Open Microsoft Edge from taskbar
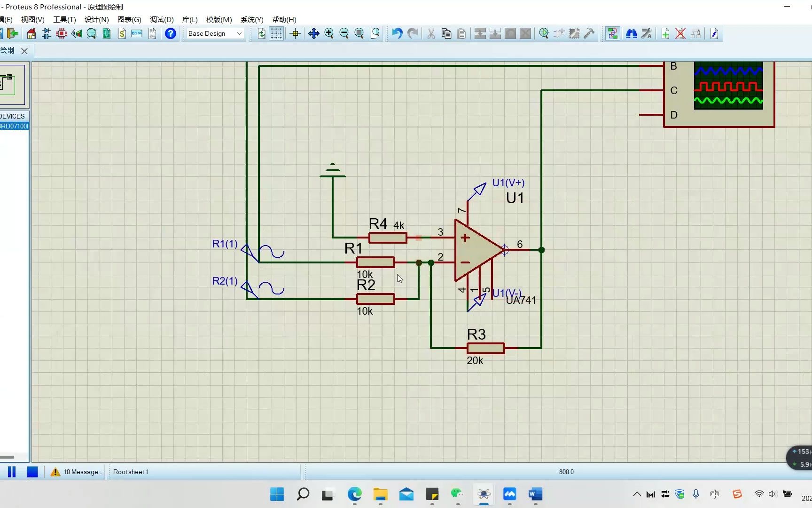 click(355, 494)
